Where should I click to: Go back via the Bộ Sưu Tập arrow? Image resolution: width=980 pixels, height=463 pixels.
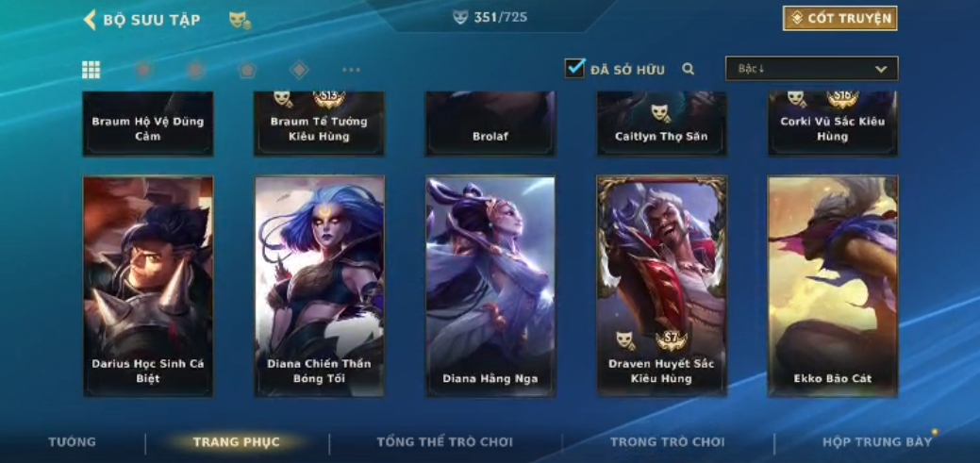(x=90, y=20)
